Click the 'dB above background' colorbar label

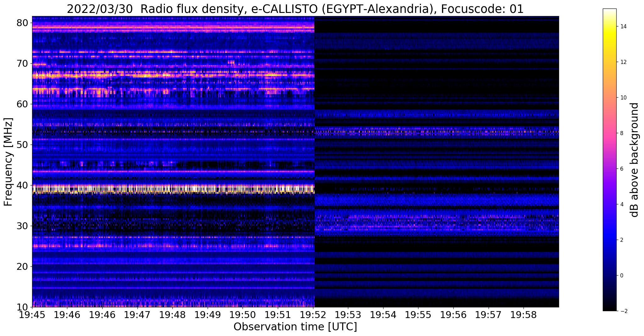[635, 160]
